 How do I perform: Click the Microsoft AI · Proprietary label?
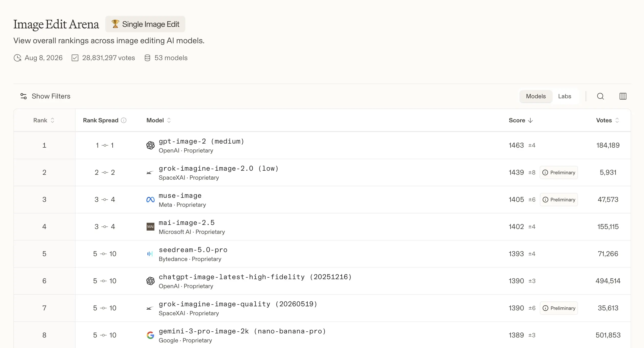pyautogui.click(x=192, y=232)
